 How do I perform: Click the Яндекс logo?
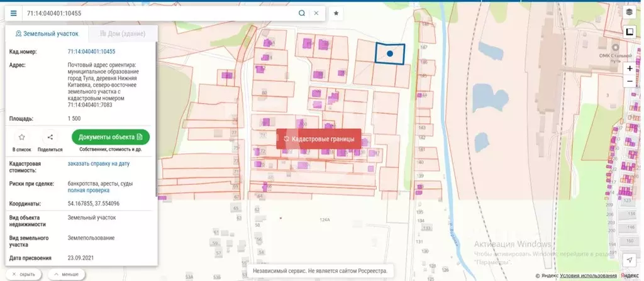tap(630, 276)
